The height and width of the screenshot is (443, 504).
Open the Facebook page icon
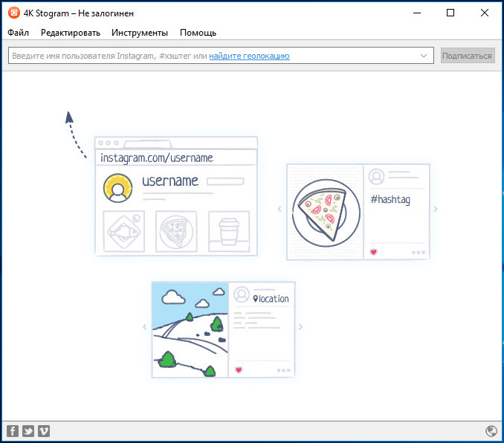pos(12,431)
